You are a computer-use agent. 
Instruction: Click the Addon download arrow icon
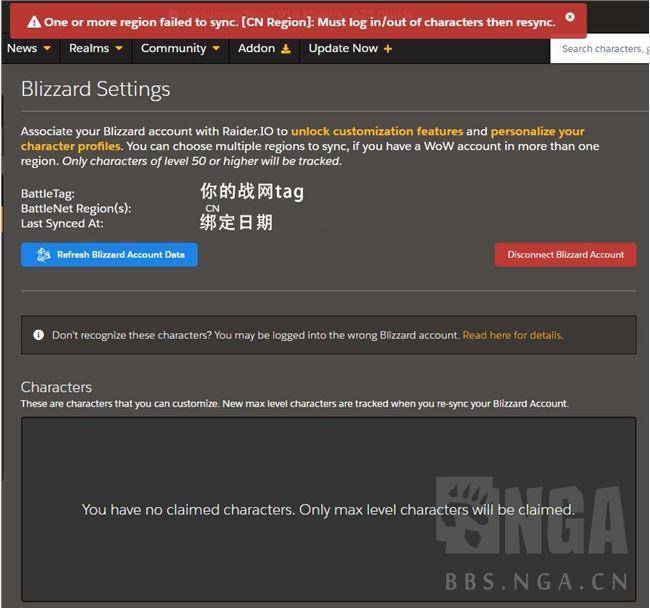tap(286, 49)
